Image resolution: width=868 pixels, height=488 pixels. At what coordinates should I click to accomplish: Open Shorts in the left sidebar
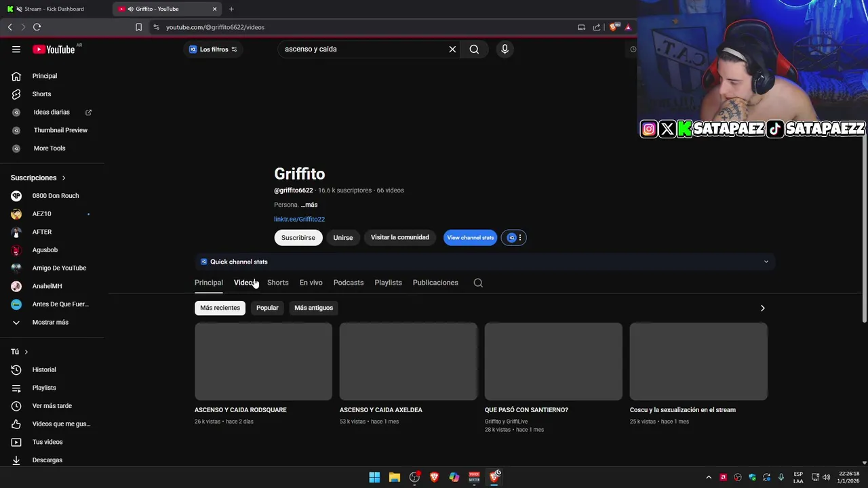(41, 94)
